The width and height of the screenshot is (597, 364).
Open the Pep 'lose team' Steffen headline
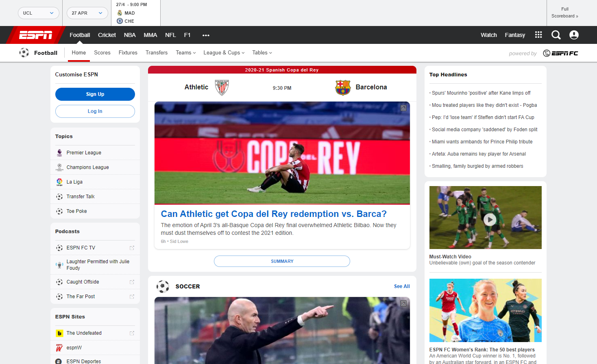pos(483,117)
